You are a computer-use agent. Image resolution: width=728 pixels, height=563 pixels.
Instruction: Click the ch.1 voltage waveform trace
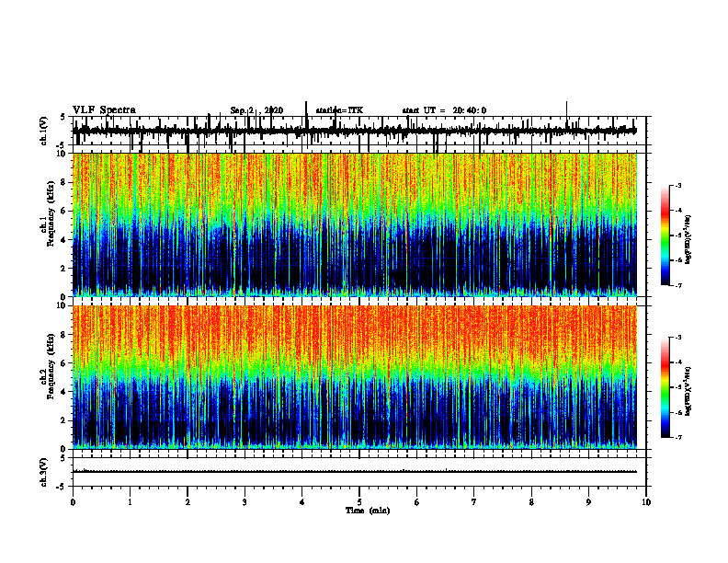pyautogui.click(x=355, y=131)
